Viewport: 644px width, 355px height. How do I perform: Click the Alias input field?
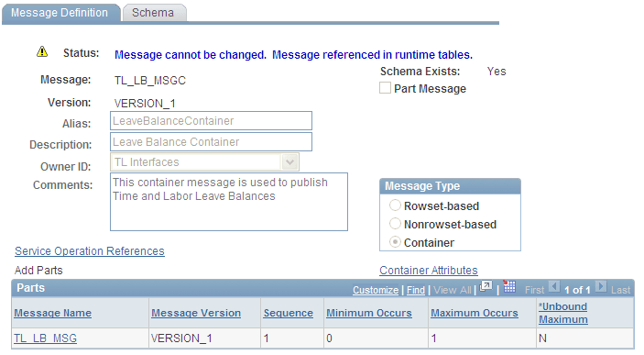[x=211, y=121]
